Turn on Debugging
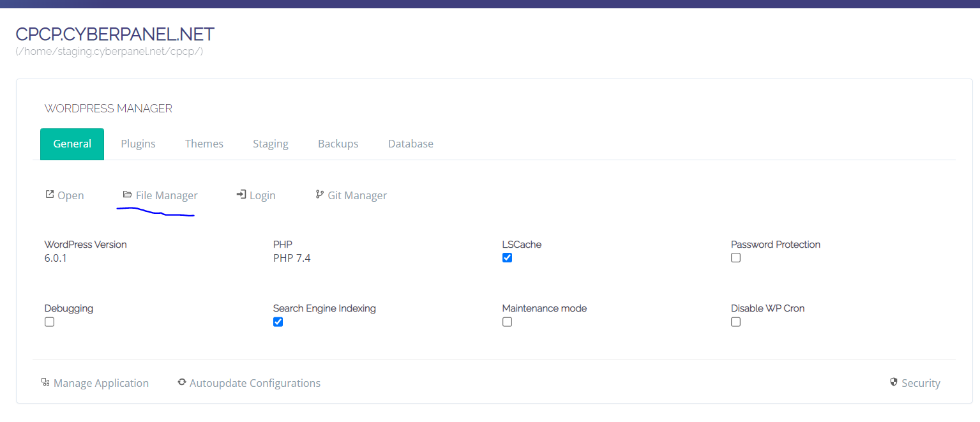Image resolution: width=980 pixels, height=422 pixels. (x=49, y=322)
